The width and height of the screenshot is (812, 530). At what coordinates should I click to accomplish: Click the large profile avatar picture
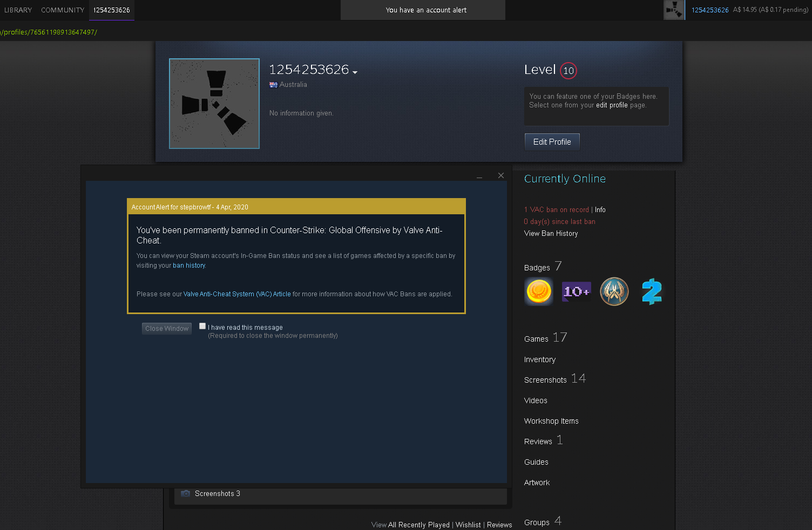click(x=214, y=104)
